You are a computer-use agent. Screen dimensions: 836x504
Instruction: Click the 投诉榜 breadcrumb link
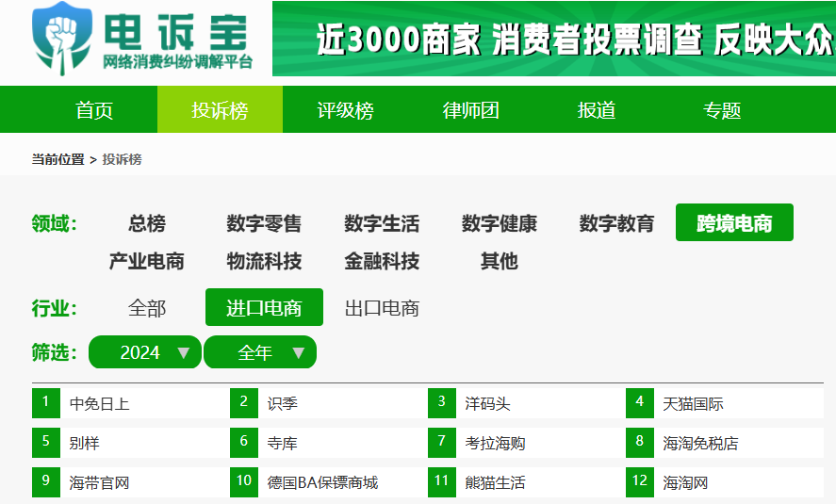click(122, 160)
